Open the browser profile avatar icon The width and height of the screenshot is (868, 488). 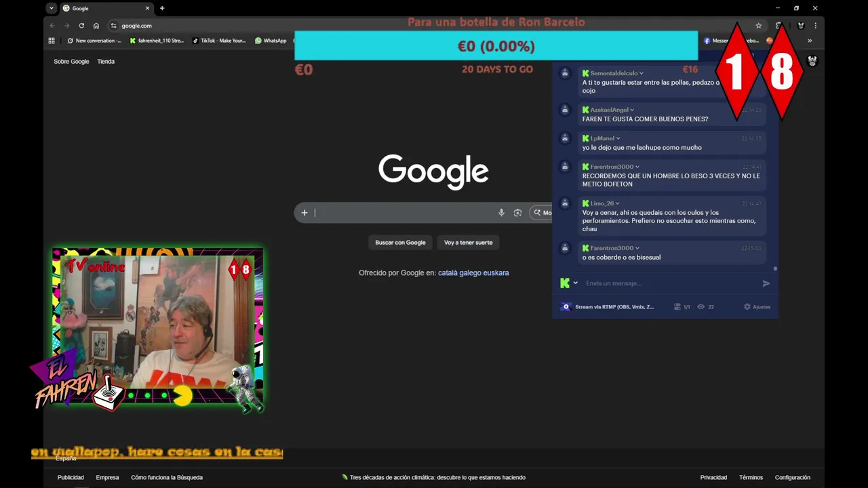click(801, 26)
